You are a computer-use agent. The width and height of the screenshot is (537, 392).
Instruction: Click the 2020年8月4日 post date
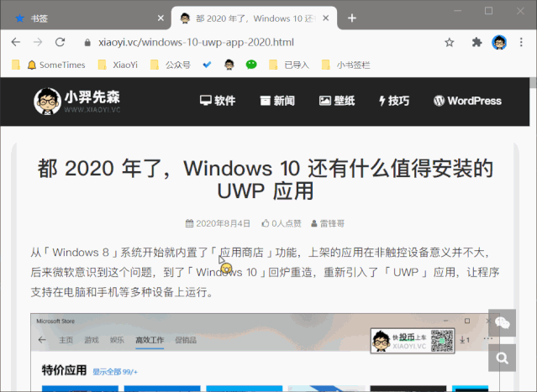[218, 223]
